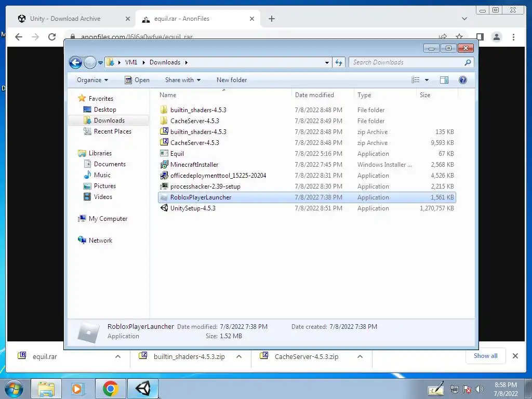Select builtin_shaders-4.5.3 zip archive icon
The width and height of the screenshot is (532, 399).
point(164,131)
